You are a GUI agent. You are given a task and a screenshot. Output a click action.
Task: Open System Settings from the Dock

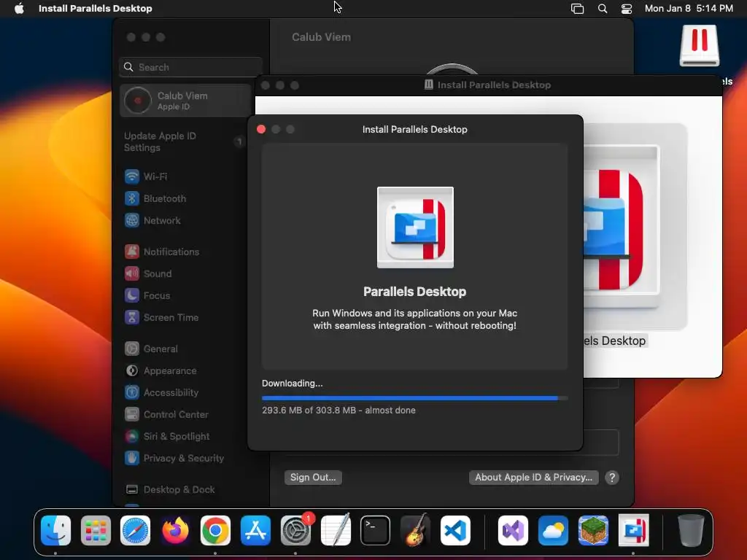(x=295, y=531)
